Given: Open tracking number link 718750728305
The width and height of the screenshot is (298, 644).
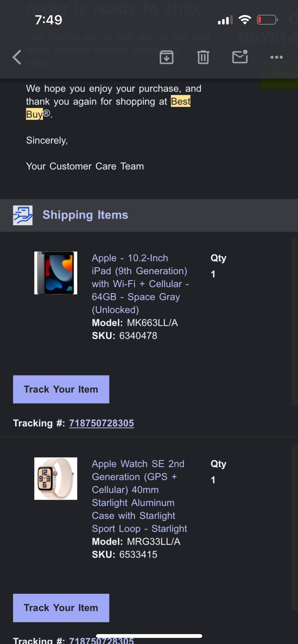Looking at the screenshot, I should coord(101,423).
